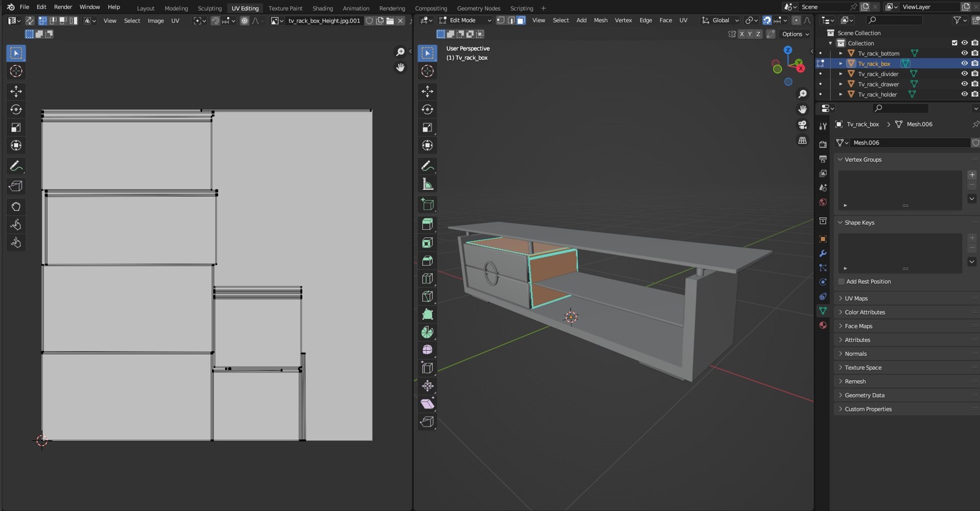Select the Measure tool
This screenshot has width=980, height=511.
427,184
